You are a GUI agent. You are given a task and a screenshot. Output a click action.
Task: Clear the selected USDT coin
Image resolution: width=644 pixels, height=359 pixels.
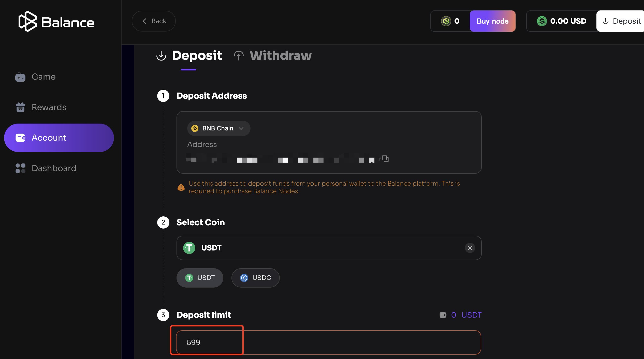(x=470, y=248)
